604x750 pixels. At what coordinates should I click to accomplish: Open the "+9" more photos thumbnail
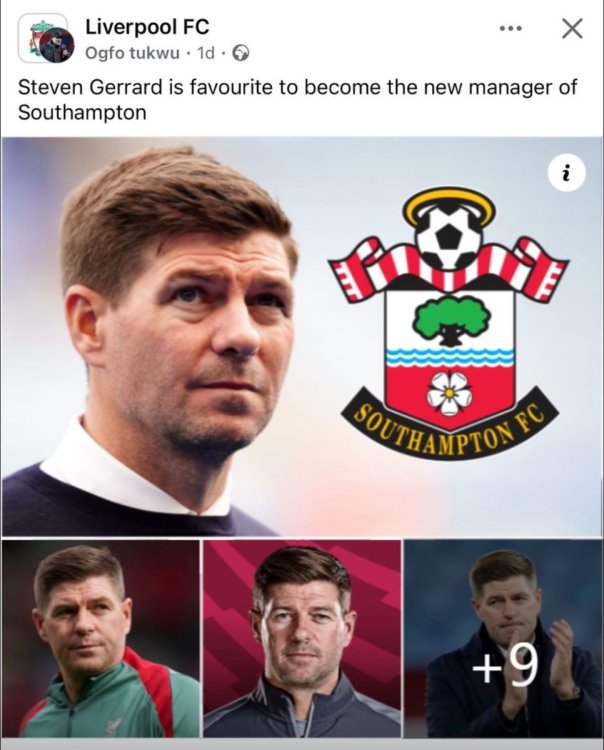503,639
